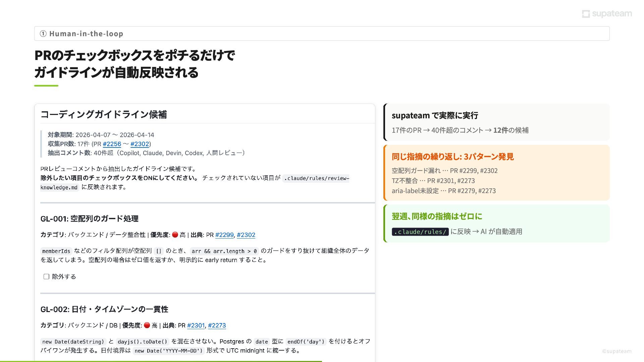Click red priority circle in GL-001
Viewport: 644px width, 362px height.
coord(175,235)
